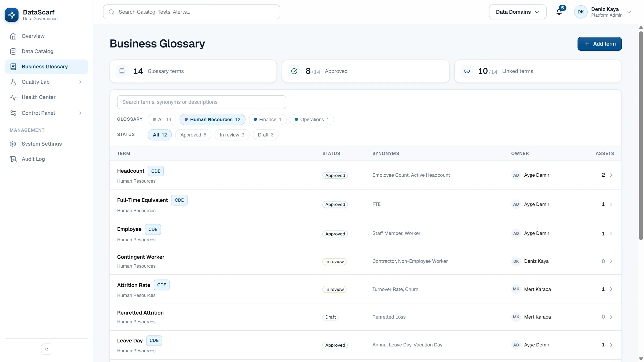Focus the search terms, synonyms field
This screenshot has height=362, width=644.
tap(202, 102)
